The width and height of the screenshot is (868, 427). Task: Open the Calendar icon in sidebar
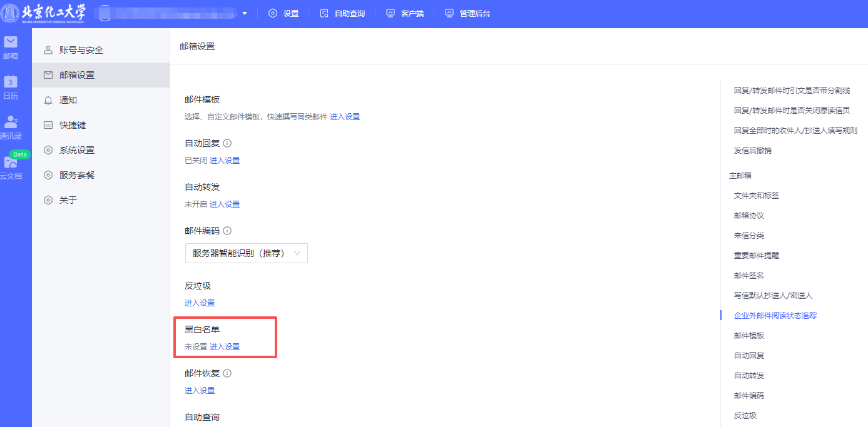[x=11, y=87]
